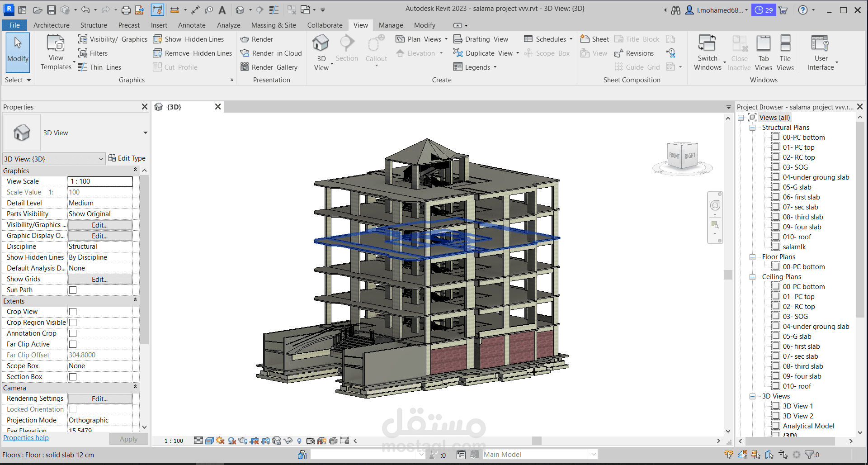868x465 pixels.
Task: Open the Properties help link
Action: click(26, 437)
